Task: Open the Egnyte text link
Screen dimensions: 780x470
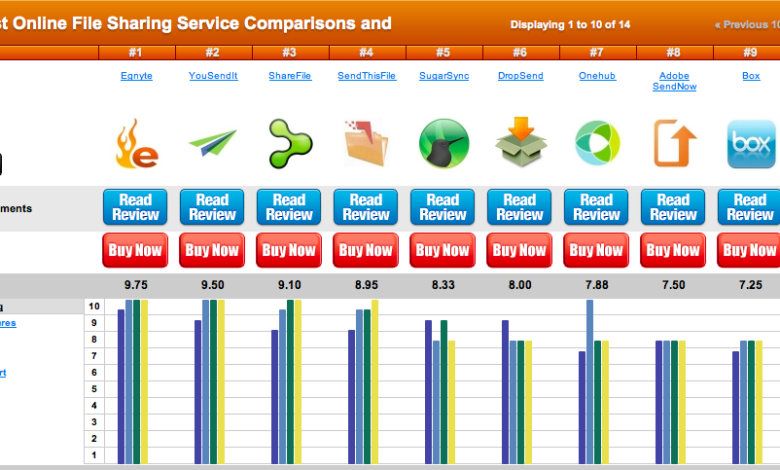Action: click(x=136, y=76)
